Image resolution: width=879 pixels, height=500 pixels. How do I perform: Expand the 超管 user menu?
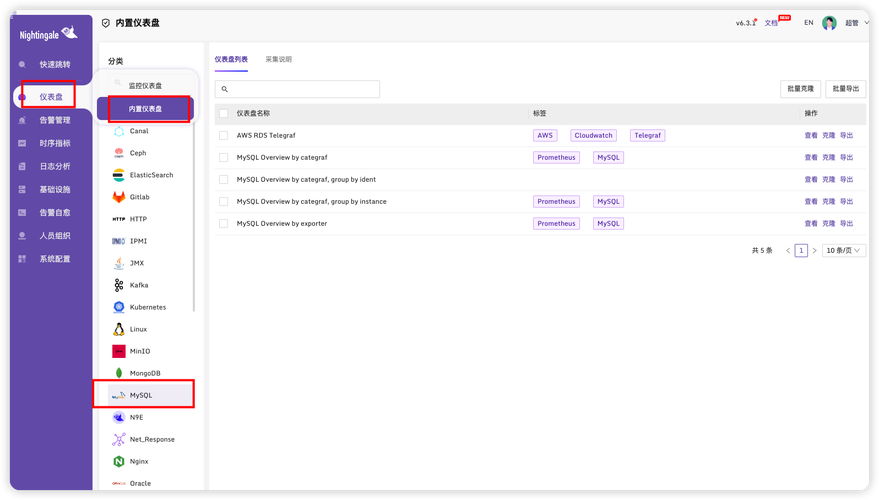pyautogui.click(x=857, y=23)
